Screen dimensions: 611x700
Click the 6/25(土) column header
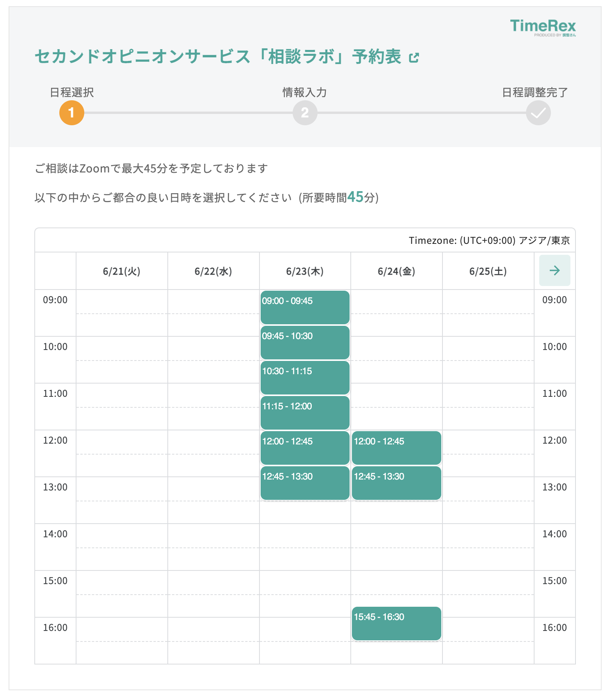point(488,271)
